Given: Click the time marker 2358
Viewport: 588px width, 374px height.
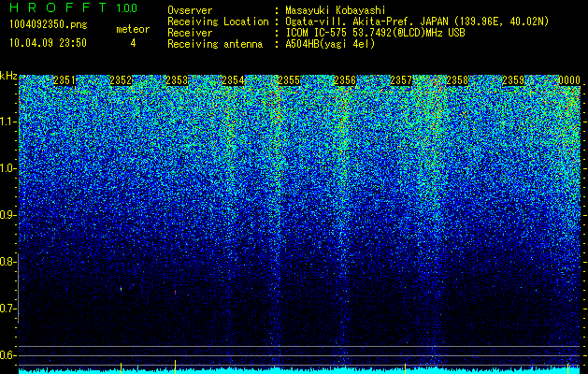Looking at the screenshot, I should (x=457, y=80).
